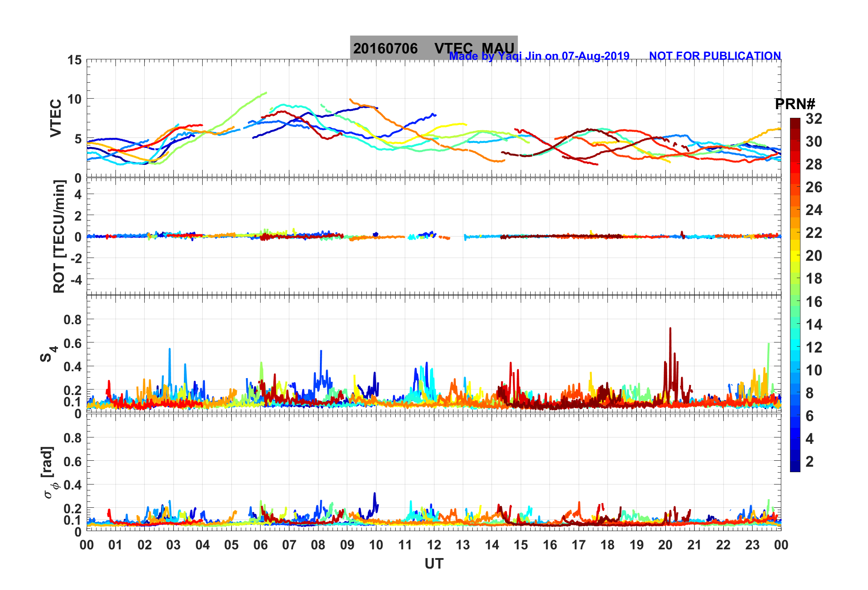
Task: Click colorbar label '24'
Action: coord(814,210)
